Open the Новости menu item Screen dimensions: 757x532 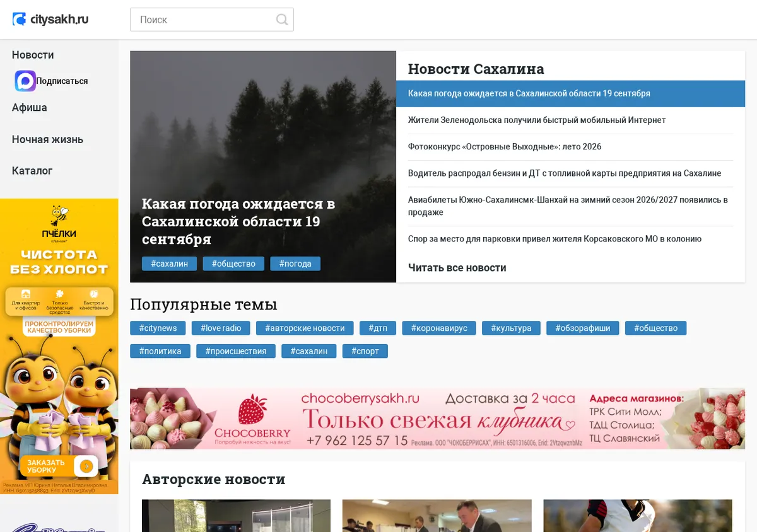coord(33,55)
